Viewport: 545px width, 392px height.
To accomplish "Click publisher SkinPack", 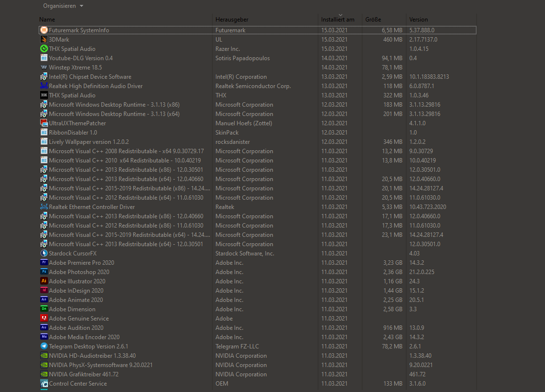I will pyautogui.click(x=227, y=133).
